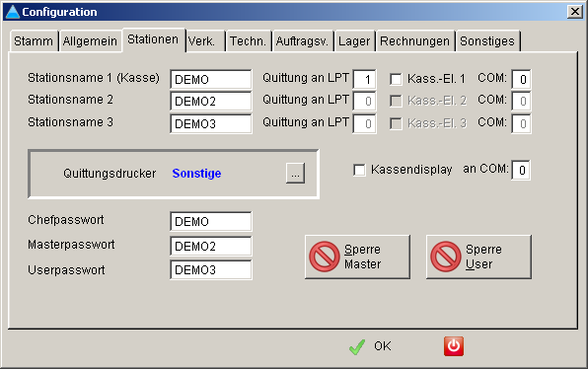
Task: Click the Kassendisplay an COM field
Action: coord(521,171)
